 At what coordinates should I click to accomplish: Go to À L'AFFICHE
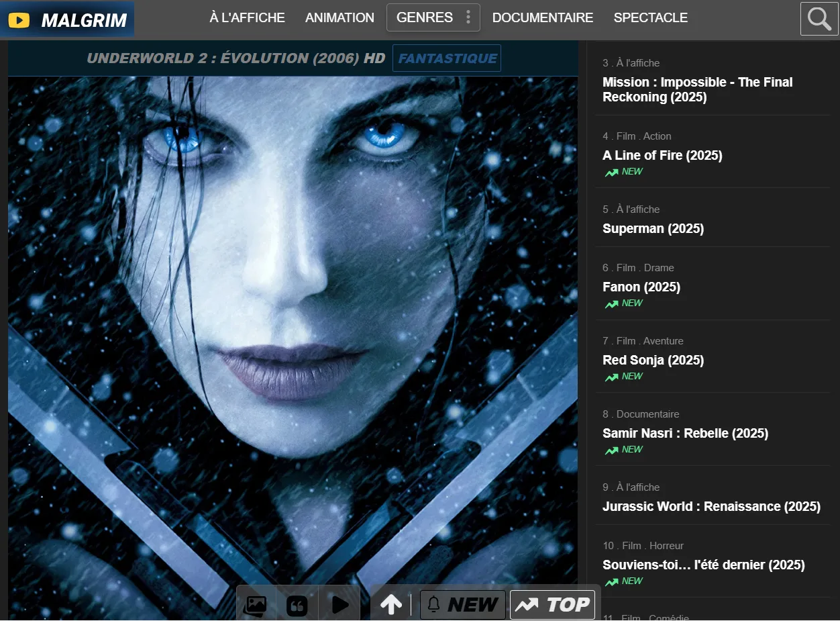[247, 17]
